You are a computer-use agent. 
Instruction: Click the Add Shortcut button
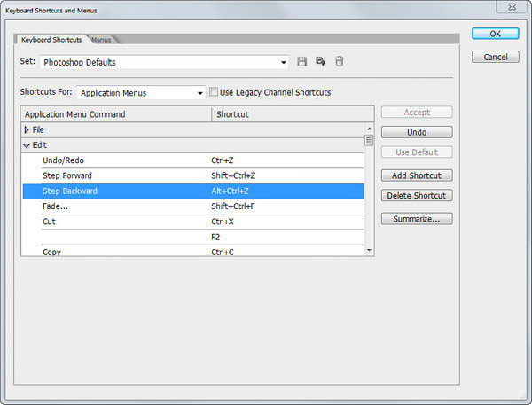tap(417, 175)
